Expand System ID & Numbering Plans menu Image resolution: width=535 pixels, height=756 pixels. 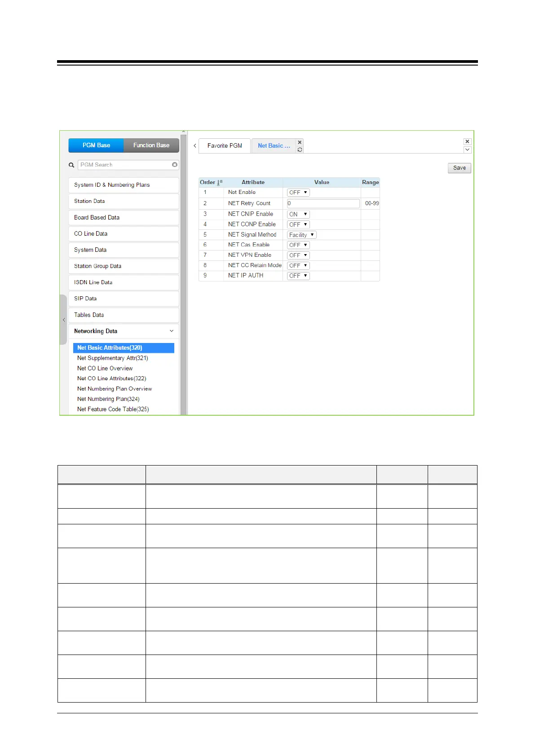click(124, 185)
